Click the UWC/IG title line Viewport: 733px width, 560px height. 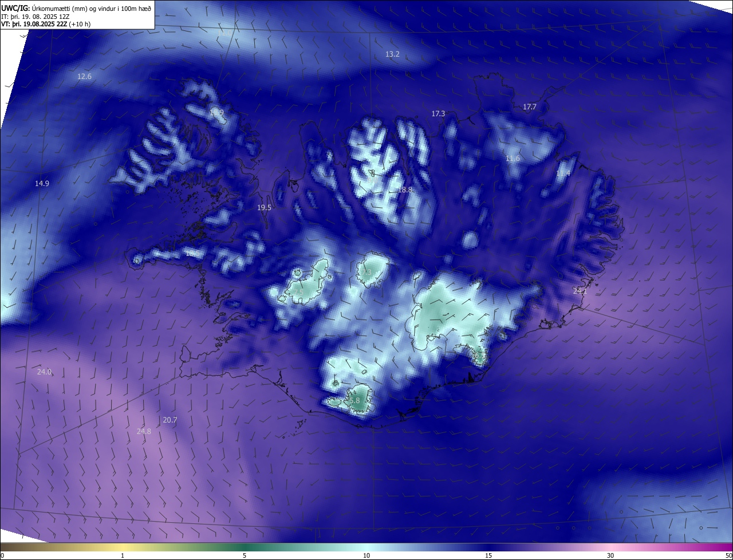[76, 7]
